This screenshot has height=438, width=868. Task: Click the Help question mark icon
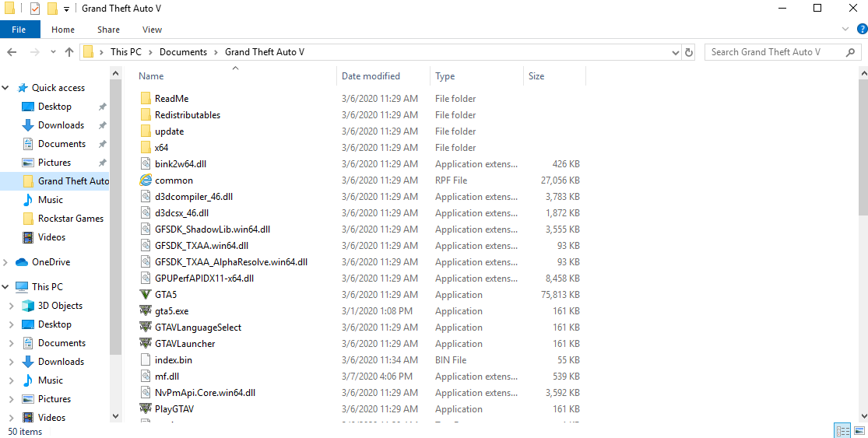pos(862,30)
